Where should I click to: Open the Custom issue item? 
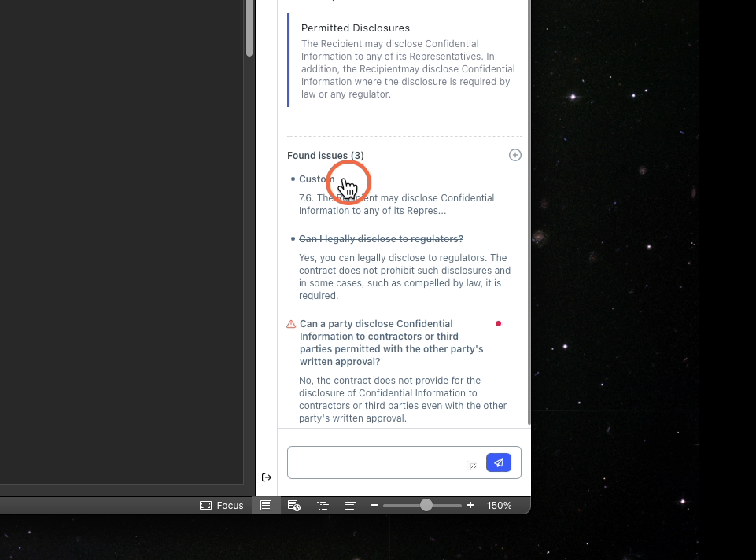click(316, 179)
